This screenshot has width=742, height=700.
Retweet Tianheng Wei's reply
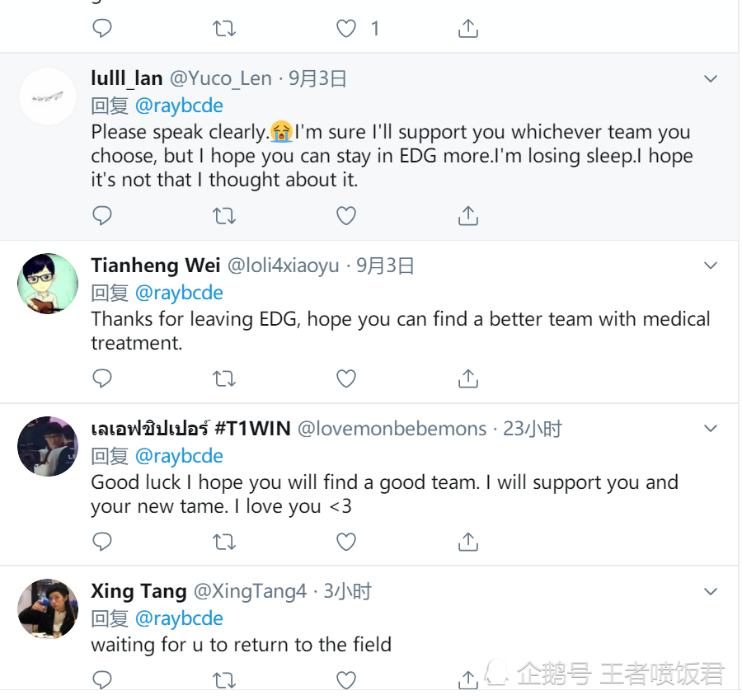pos(223,378)
